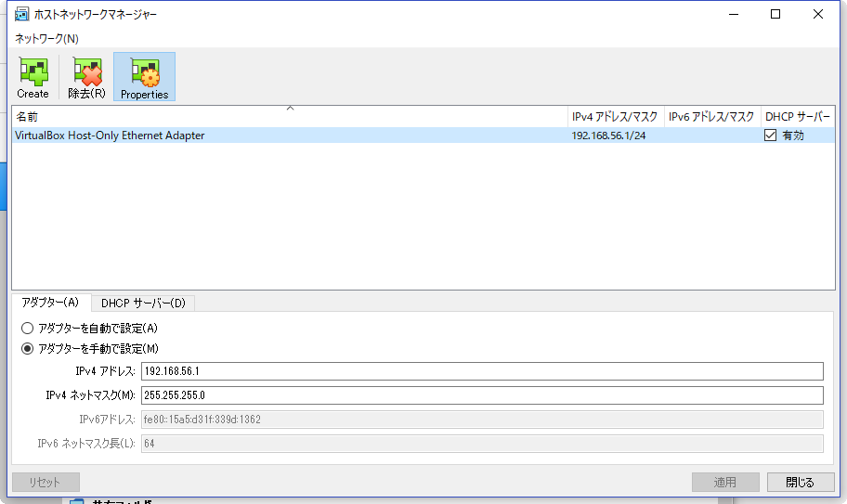This screenshot has height=504, width=847.
Task: Switch to the アダプター(A) tab
Action: 51,303
